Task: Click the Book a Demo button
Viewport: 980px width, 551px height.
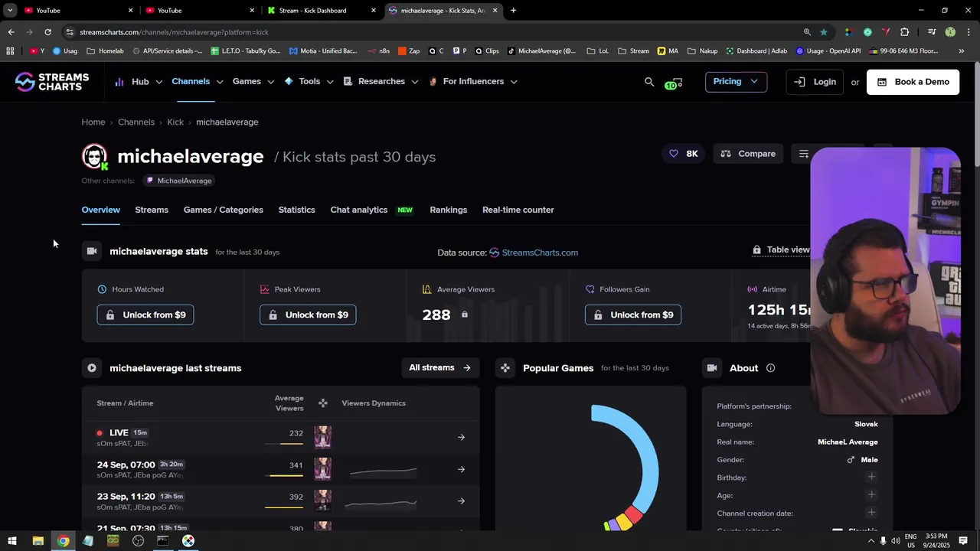Action: click(x=913, y=82)
